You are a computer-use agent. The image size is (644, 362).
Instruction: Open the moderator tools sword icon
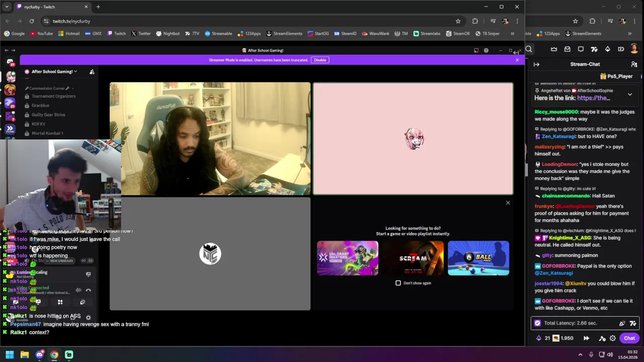click(602, 338)
